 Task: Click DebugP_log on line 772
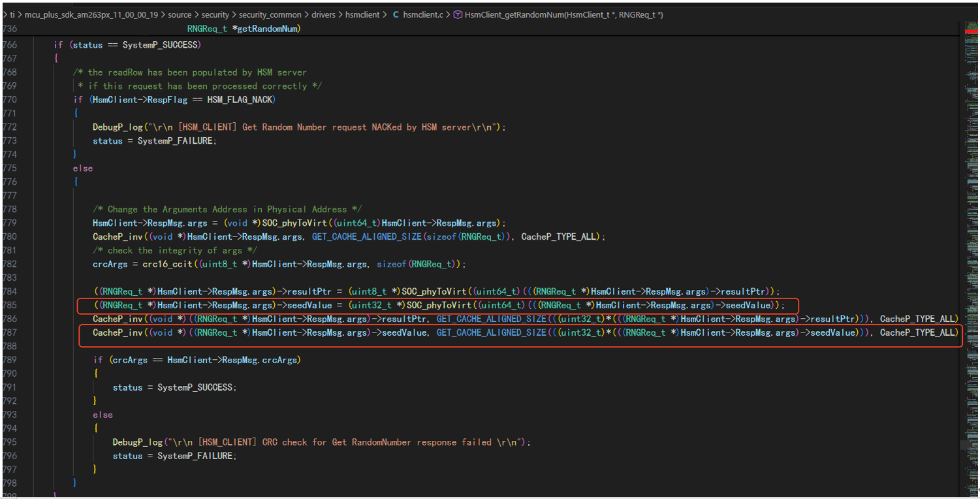[x=115, y=127]
